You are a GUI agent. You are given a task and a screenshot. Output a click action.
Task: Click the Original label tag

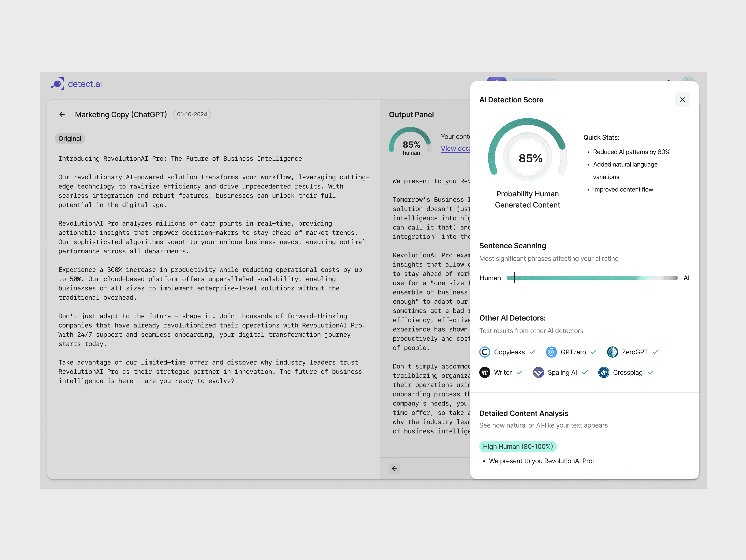(70, 139)
